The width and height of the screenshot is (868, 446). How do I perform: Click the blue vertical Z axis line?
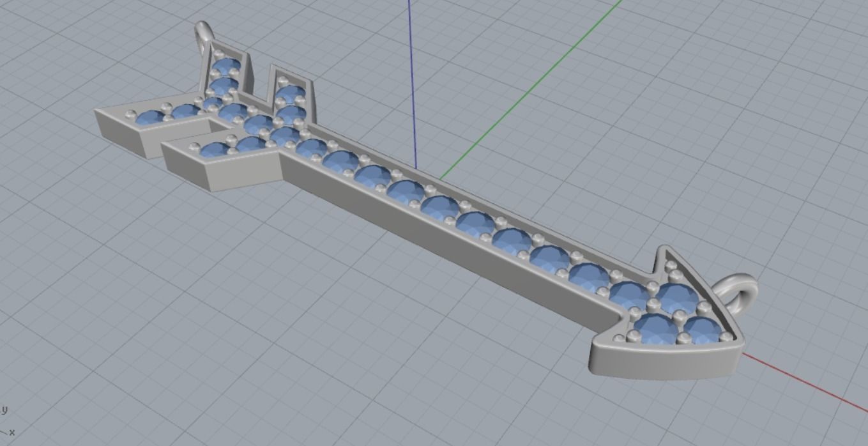412,83
